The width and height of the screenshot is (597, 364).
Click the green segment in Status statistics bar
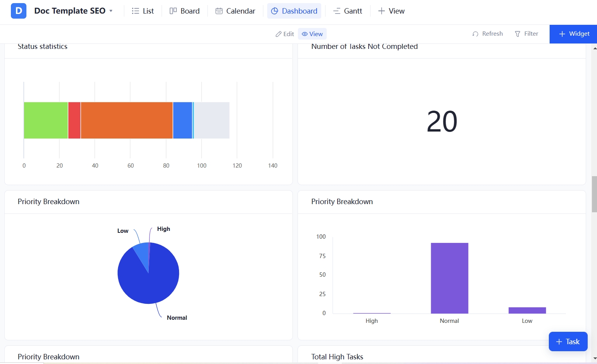click(x=46, y=120)
